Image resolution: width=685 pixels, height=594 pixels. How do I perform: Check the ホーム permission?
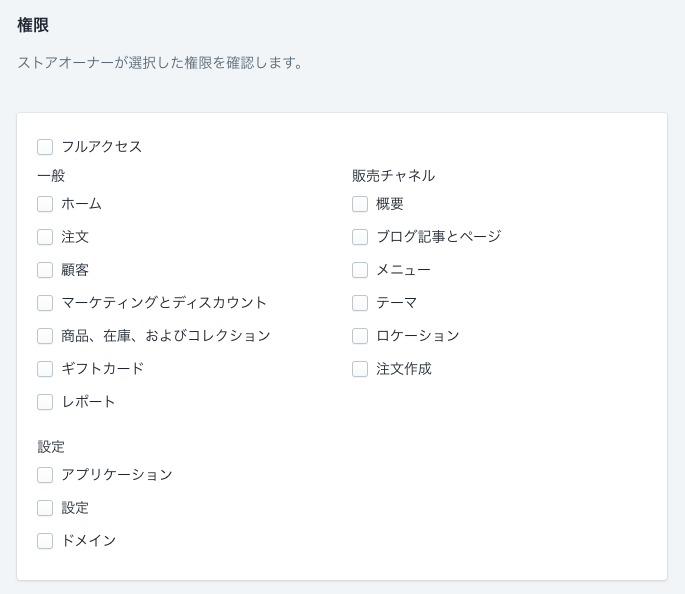(45, 204)
